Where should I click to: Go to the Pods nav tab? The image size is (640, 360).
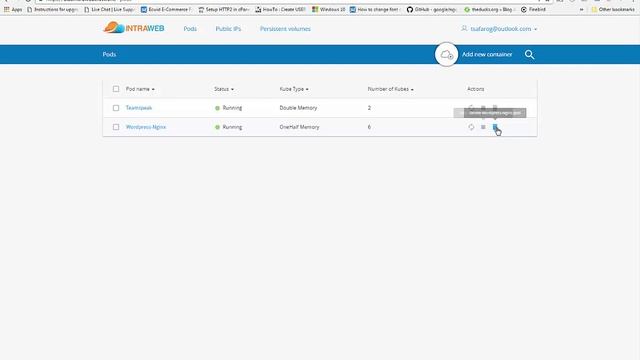coord(190,29)
